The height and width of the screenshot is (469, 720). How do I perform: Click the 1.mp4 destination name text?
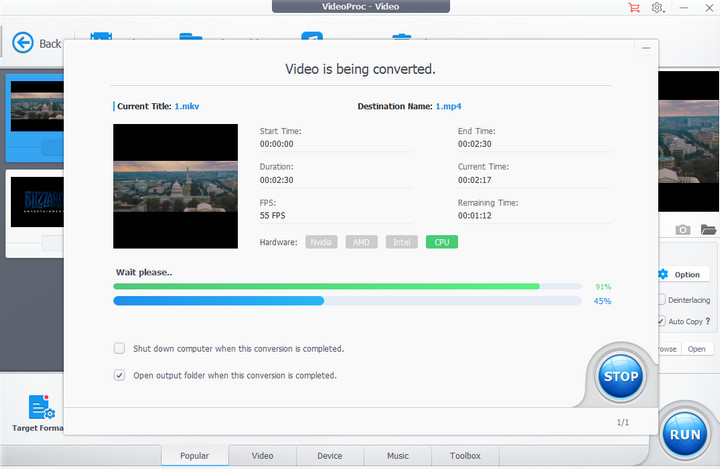(448, 106)
